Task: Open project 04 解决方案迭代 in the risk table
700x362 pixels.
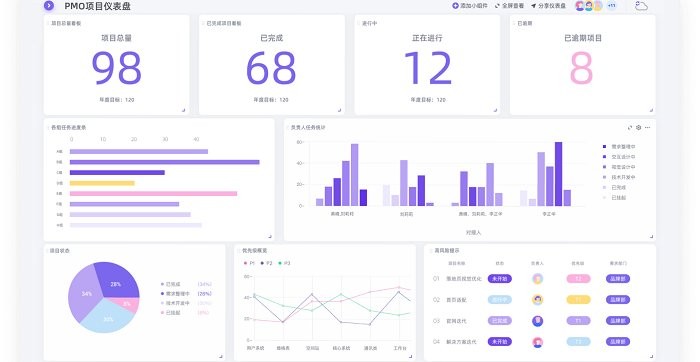Action: [461, 341]
